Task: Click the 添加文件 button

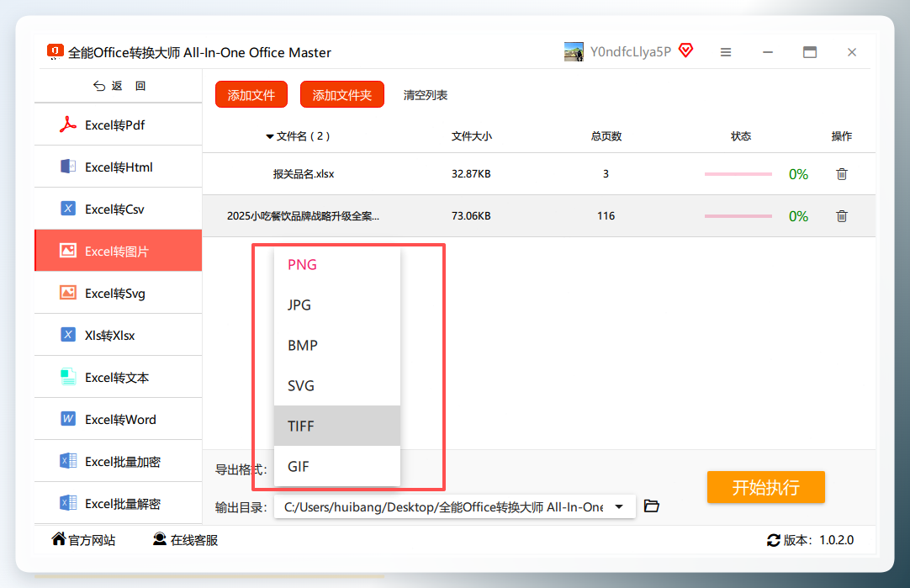Action: click(x=251, y=94)
